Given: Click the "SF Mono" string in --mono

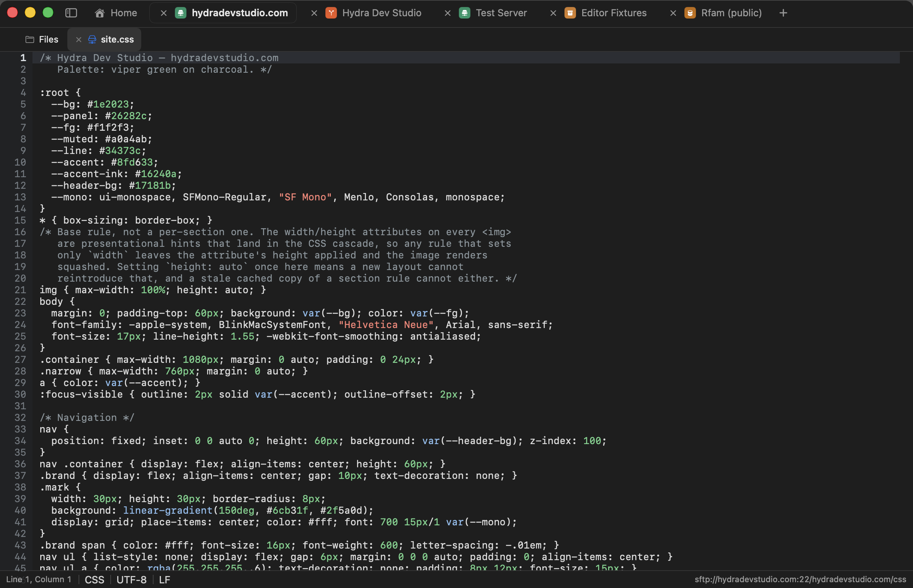Looking at the screenshot, I should [305, 197].
